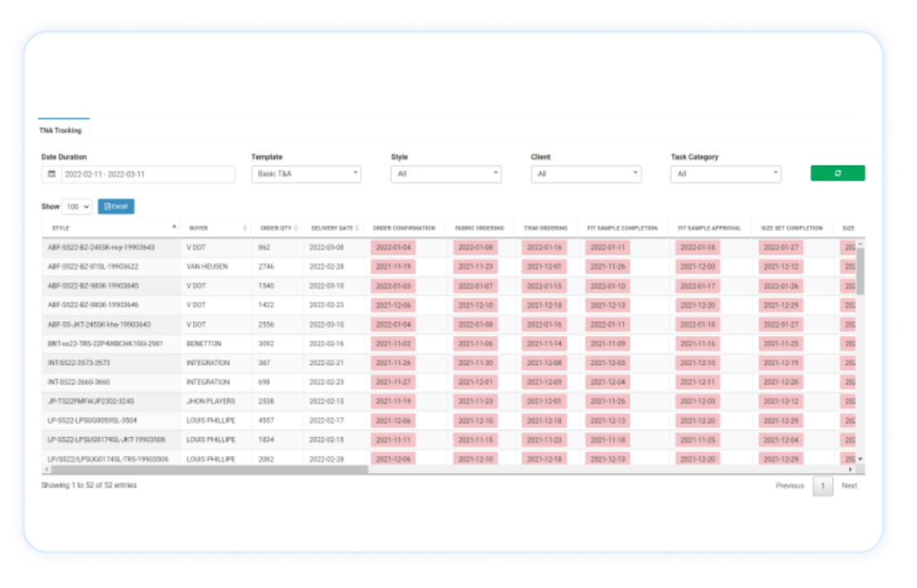Expand the Style filter dropdown
The image size is (917, 588).
pos(446,174)
